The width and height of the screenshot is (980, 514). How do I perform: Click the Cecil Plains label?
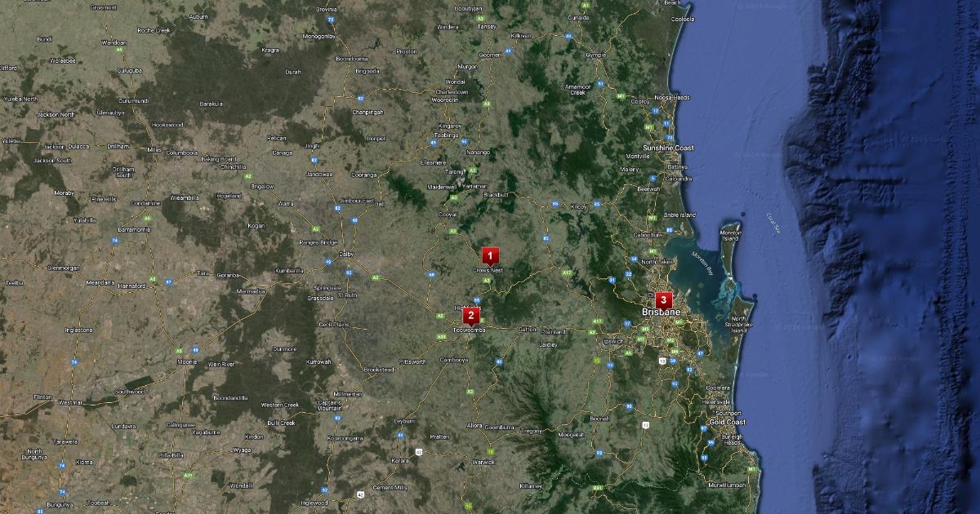point(335,324)
